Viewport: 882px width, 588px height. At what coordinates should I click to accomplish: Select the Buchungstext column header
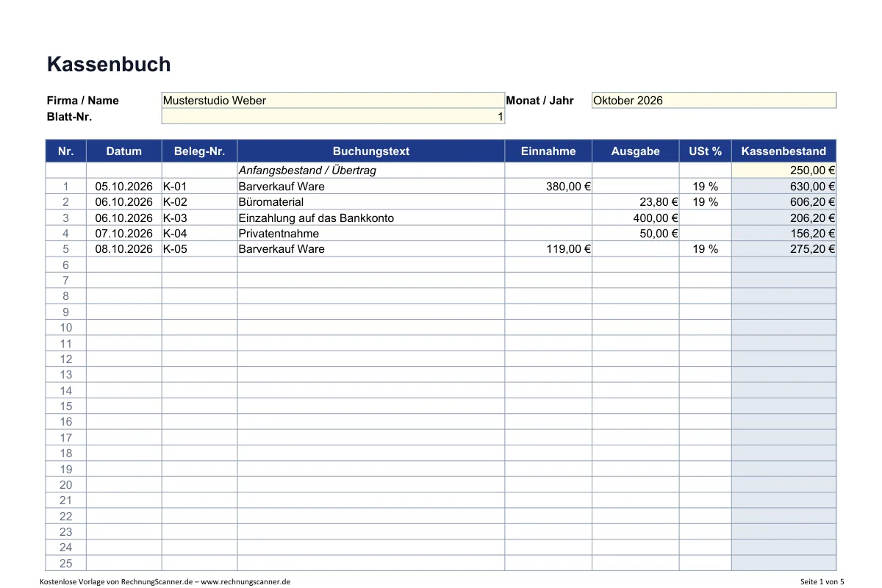tap(371, 151)
